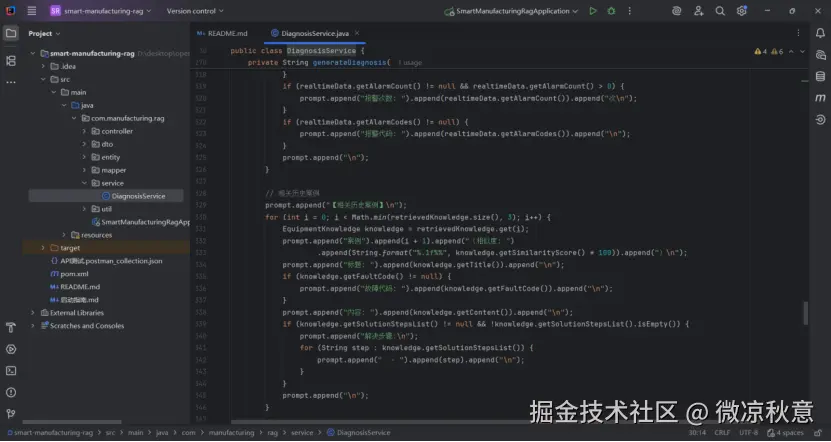
Task: Open the main hamburger menu
Action: [x=32, y=11]
